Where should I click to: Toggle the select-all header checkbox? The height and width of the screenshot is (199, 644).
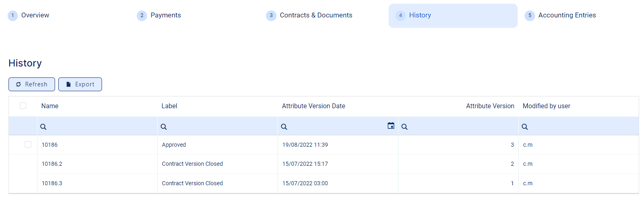tap(23, 106)
